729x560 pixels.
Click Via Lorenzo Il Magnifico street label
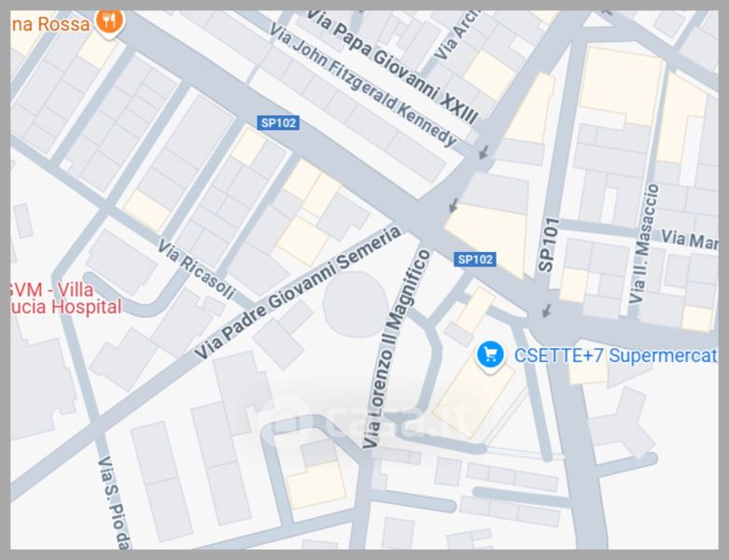click(396, 348)
